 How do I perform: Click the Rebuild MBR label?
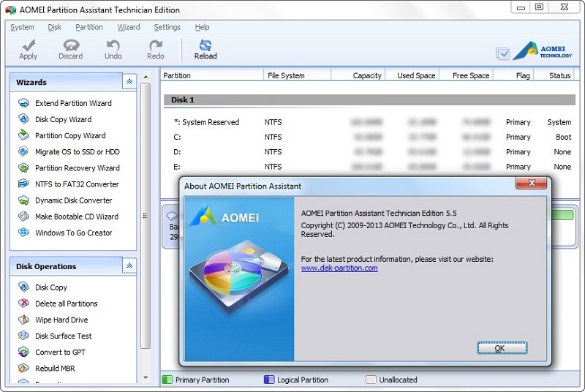55,368
